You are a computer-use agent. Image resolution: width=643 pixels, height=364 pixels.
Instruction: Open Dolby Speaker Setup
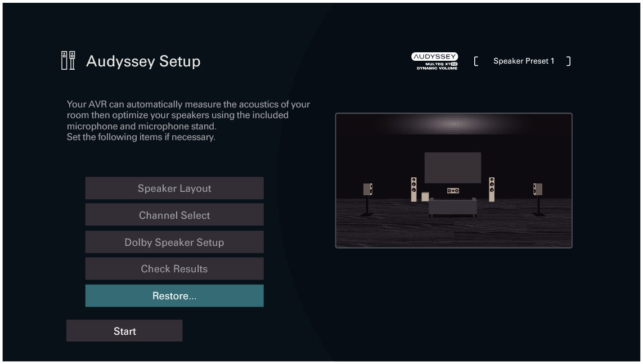coord(174,242)
